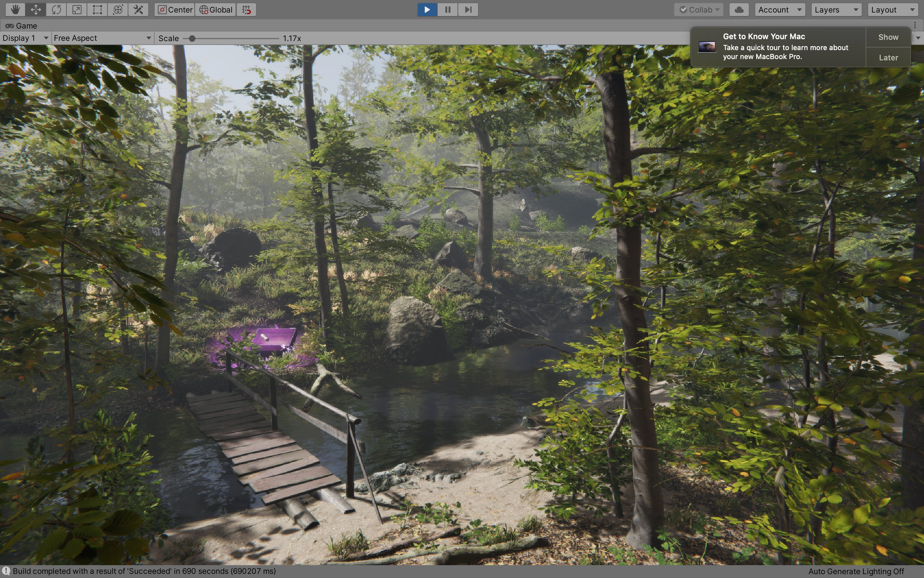Click the build completed status message
The width and height of the screenshot is (924, 578).
[x=144, y=571]
